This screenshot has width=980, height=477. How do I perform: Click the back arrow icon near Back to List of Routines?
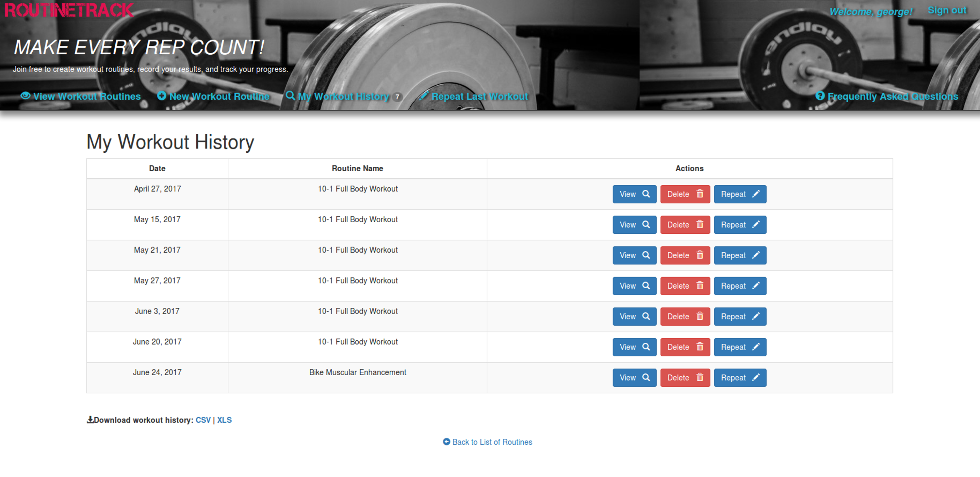click(446, 442)
